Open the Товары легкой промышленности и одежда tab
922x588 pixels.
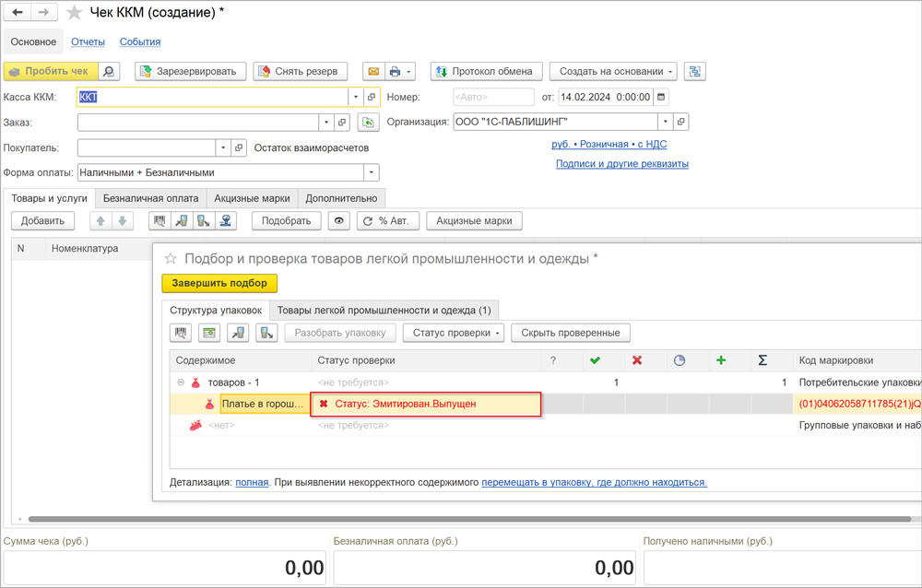tap(384, 311)
